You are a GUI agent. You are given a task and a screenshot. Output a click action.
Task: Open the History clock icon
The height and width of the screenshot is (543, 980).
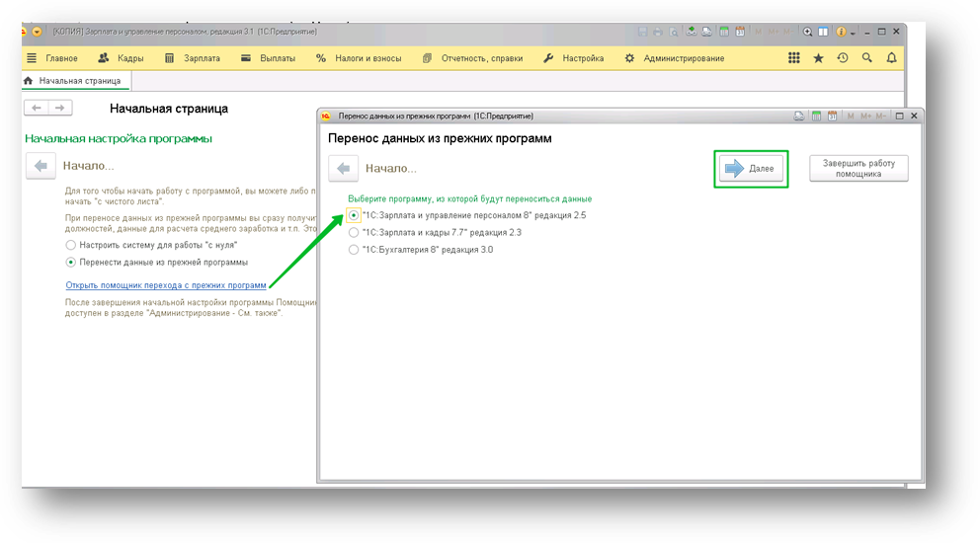(x=843, y=58)
